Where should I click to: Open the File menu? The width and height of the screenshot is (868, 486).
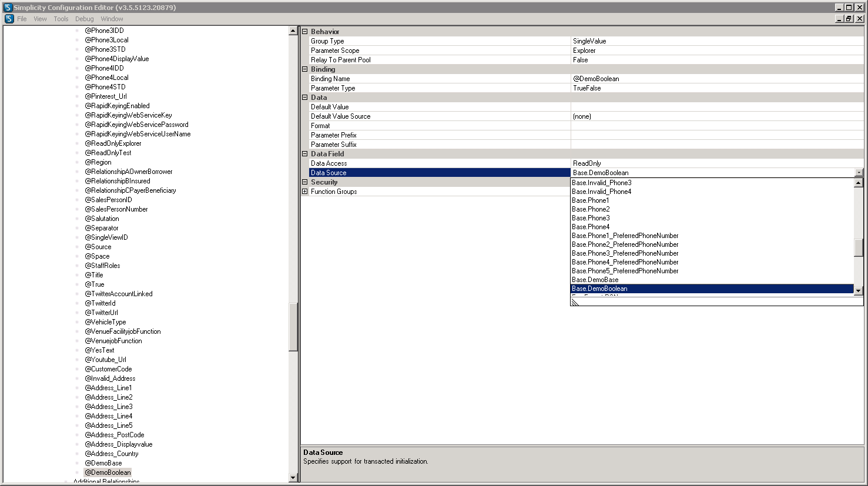pos(22,19)
